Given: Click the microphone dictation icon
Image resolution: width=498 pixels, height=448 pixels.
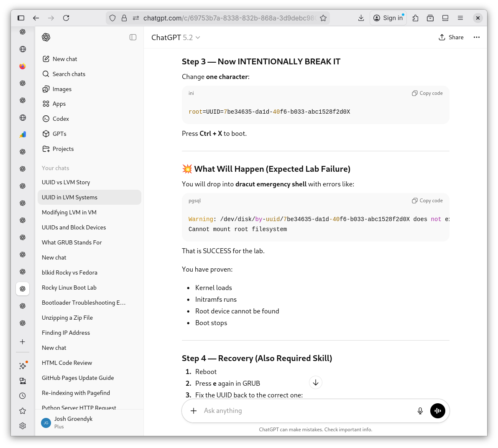Looking at the screenshot, I should point(420,411).
